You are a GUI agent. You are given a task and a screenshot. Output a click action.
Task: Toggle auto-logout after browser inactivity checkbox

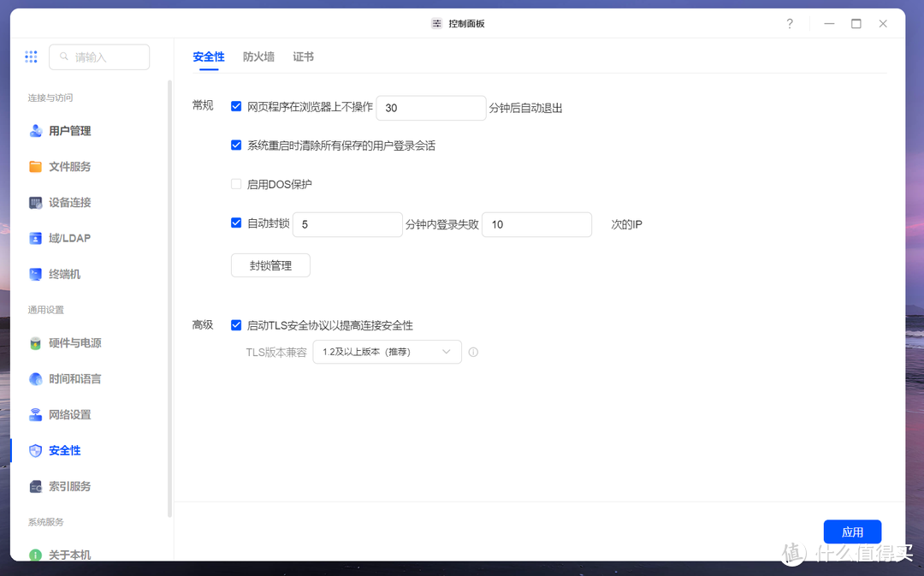point(236,107)
